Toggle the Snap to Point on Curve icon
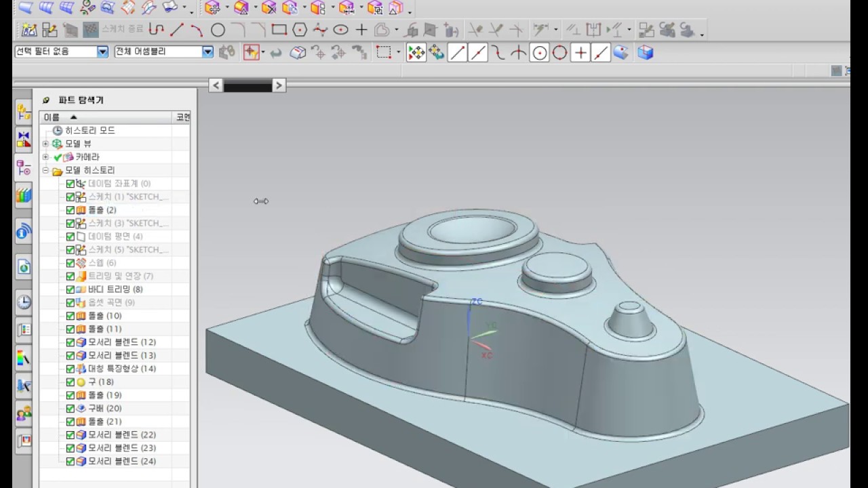Viewport: 868px width, 488px height. pyautogui.click(x=600, y=52)
